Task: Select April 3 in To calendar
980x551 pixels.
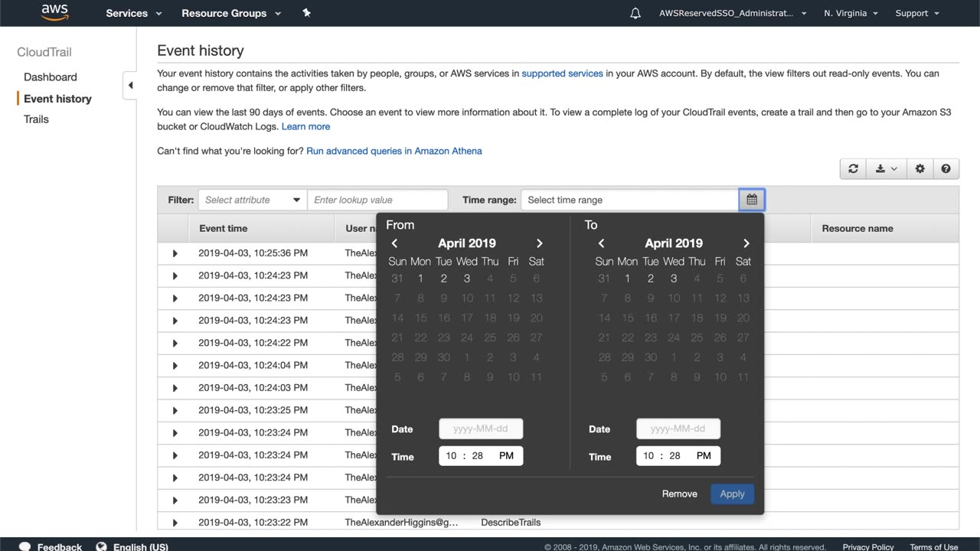Action: (674, 279)
